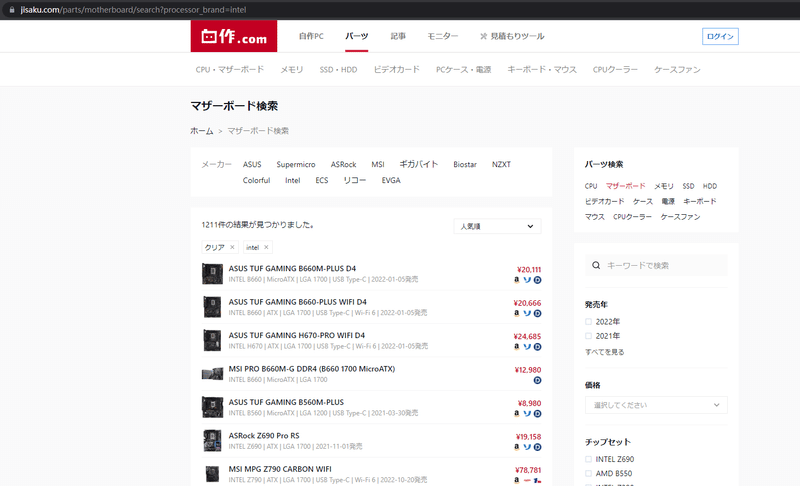This screenshot has width=800, height=486.
Task: Check the 2022年 release year box
Action: [x=588, y=322]
